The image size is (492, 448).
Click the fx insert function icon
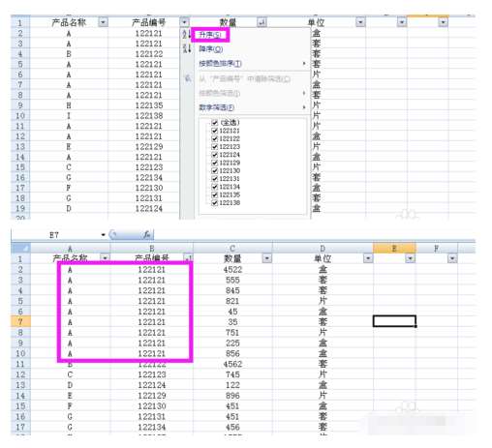tap(147, 235)
